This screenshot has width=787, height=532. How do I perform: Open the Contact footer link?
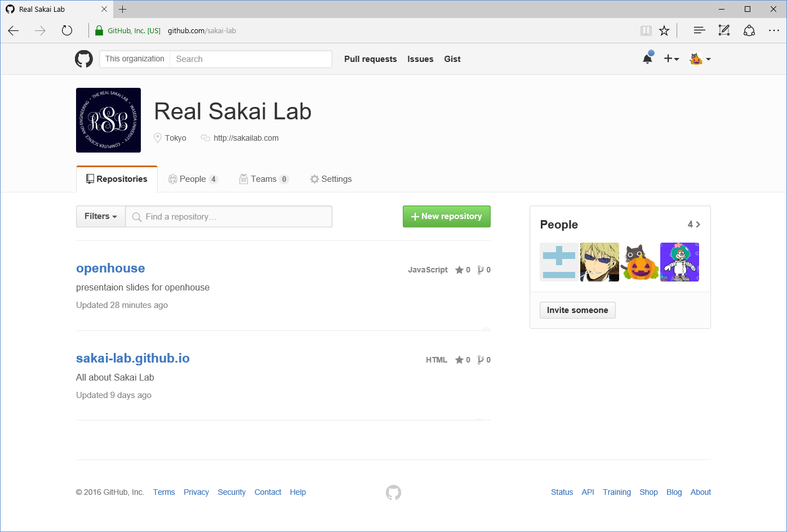tap(268, 492)
